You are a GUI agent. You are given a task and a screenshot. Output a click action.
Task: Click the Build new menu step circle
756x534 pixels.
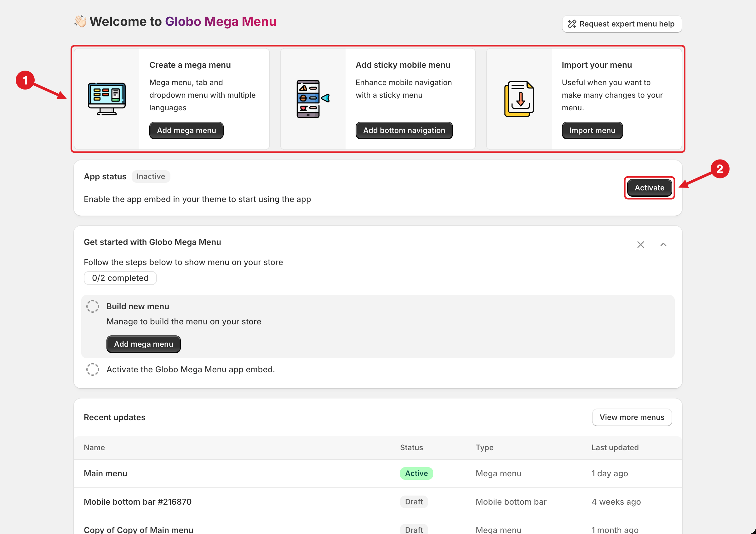click(93, 306)
